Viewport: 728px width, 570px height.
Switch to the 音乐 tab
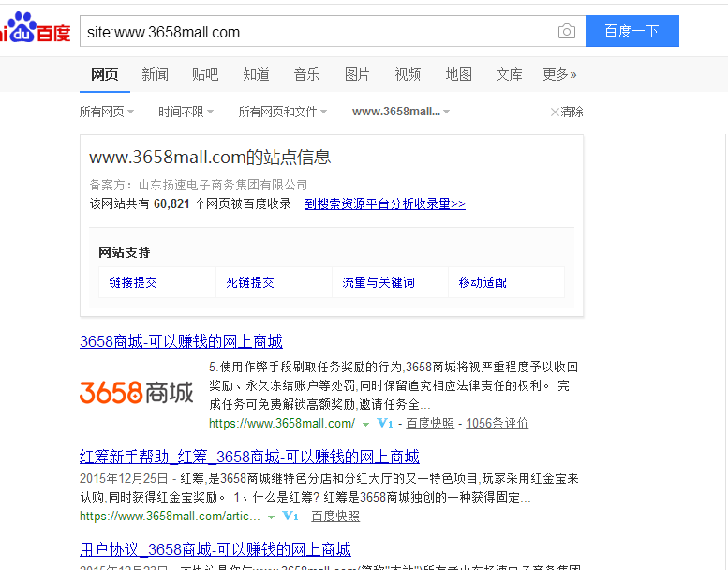click(306, 74)
